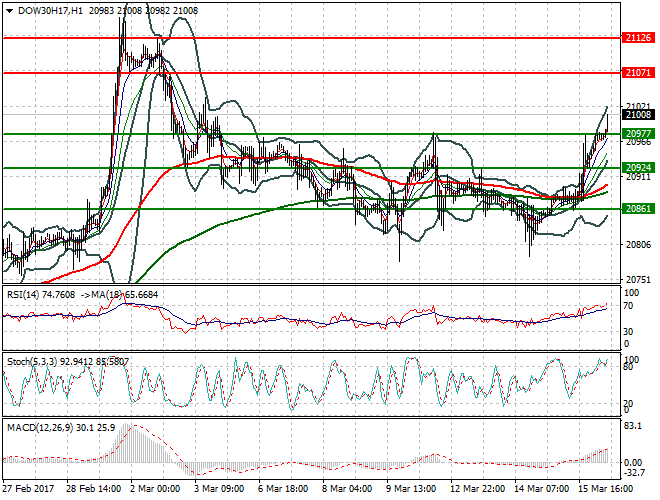Click the red 21071 resistance level label
The height and width of the screenshot is (500, 660).
pos(638,73)
